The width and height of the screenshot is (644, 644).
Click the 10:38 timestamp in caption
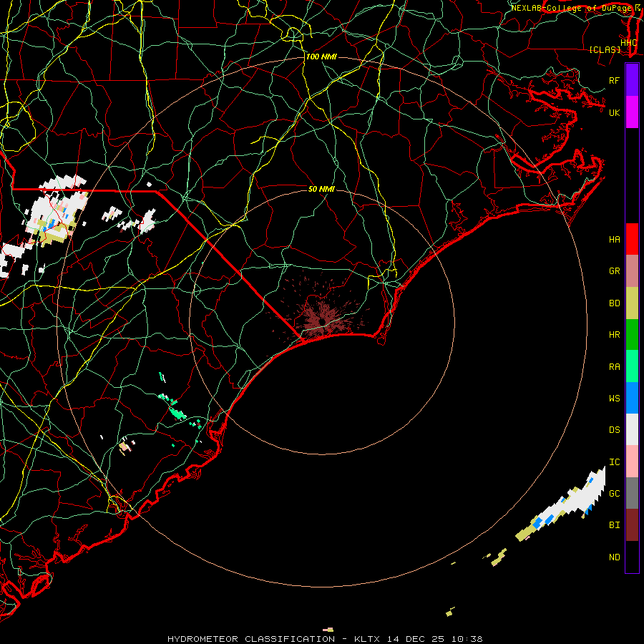467,639
